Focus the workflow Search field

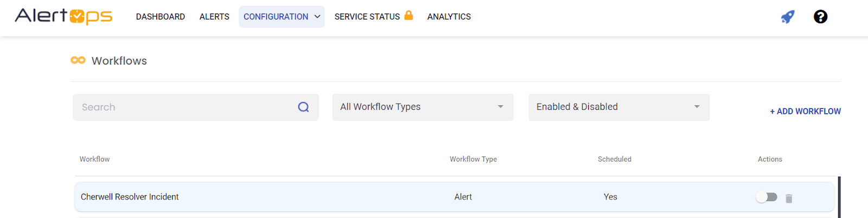[x=184, y=107]
